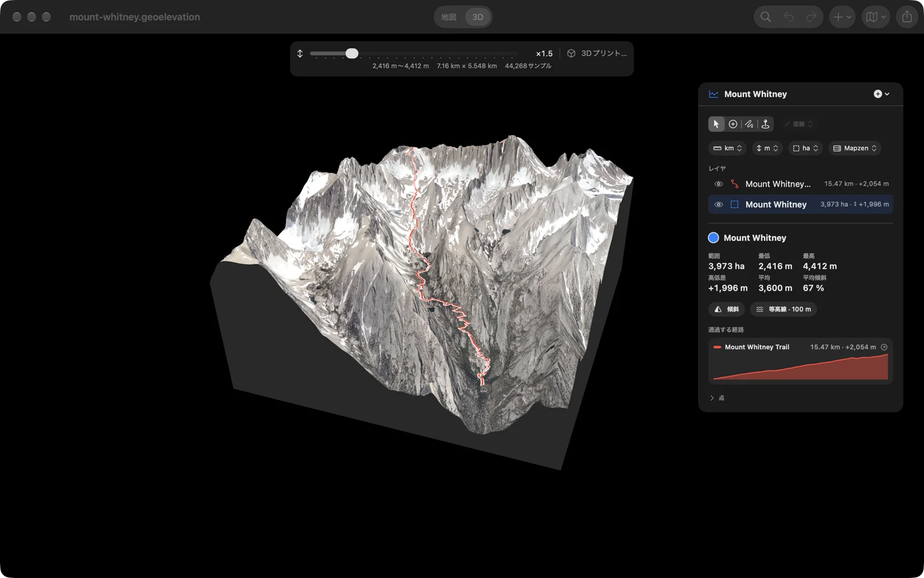Open the km distance unit dropdown
Screen dimensions: 924x578
[728, 149]
